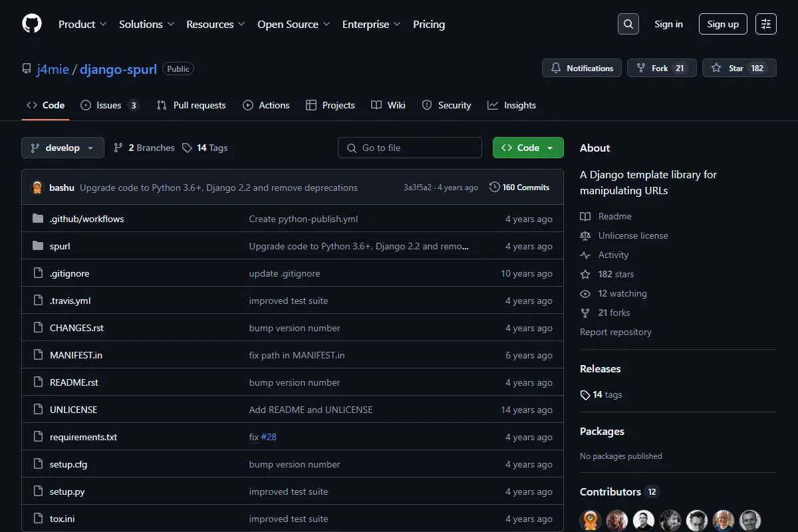Expand the develop branch dropdown
This screenshot has height=532, width=798.
click(x=63, y=148)
